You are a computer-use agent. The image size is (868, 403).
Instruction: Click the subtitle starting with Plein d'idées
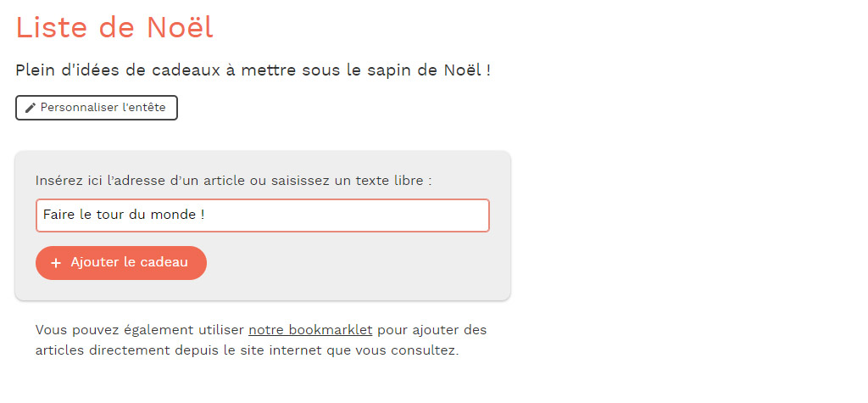click(x=253, y=71)
